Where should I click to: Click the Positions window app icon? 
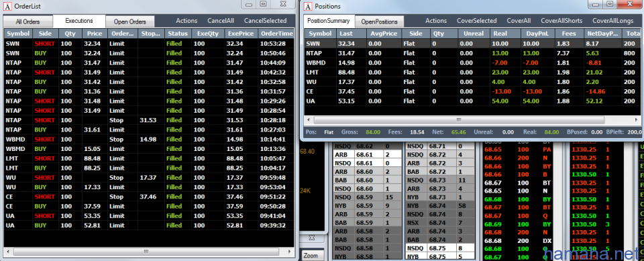coord(308,6)
